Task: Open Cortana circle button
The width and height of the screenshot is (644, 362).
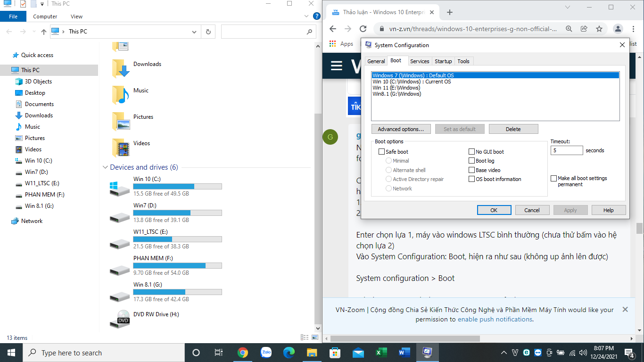Action: [196, 353]
